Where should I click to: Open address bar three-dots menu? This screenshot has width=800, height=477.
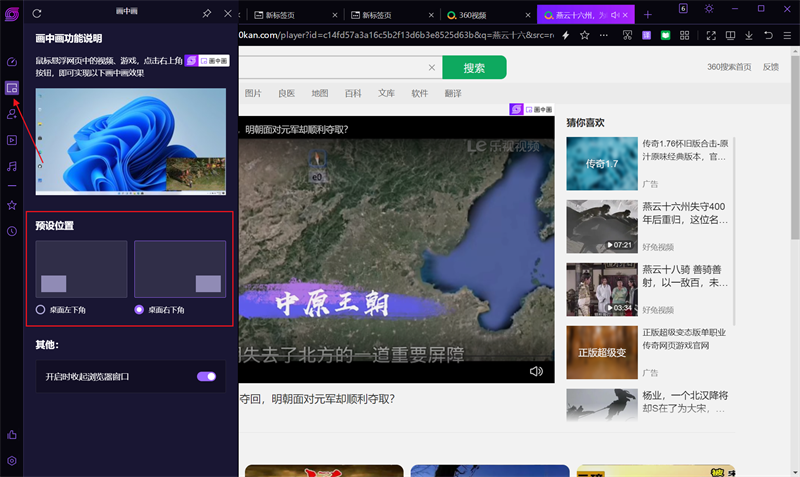click(x=604, y=35)
